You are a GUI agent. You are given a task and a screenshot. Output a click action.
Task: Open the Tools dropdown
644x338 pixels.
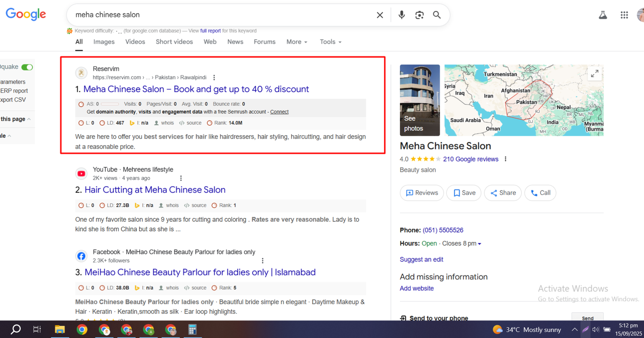click(x=330, y=42)
